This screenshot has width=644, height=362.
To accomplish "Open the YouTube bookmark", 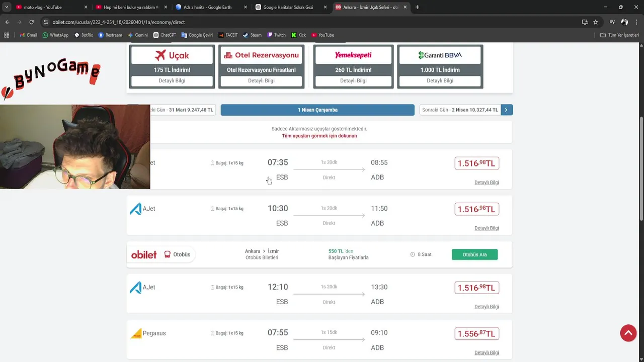I will tap(323, 35).
